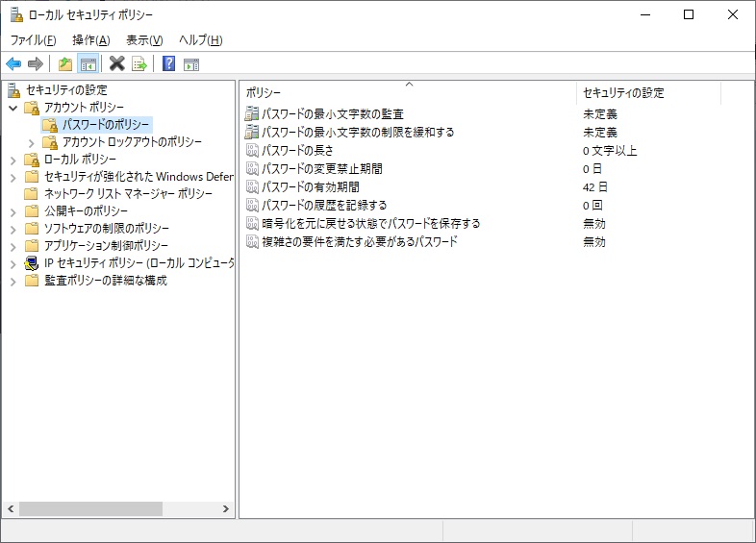The image size is (756, 543).
Task: Click the Up one level folder icon
Action: pos(65,63)
